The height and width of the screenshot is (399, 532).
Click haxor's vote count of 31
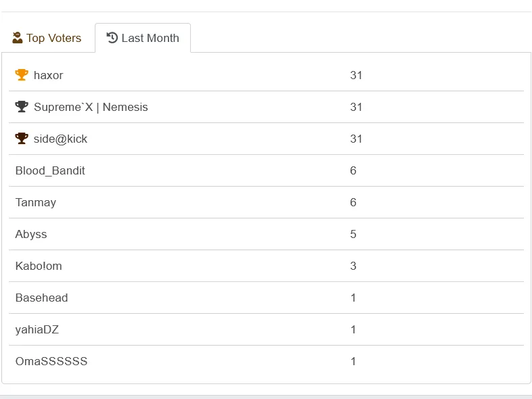tap(356, 75)
